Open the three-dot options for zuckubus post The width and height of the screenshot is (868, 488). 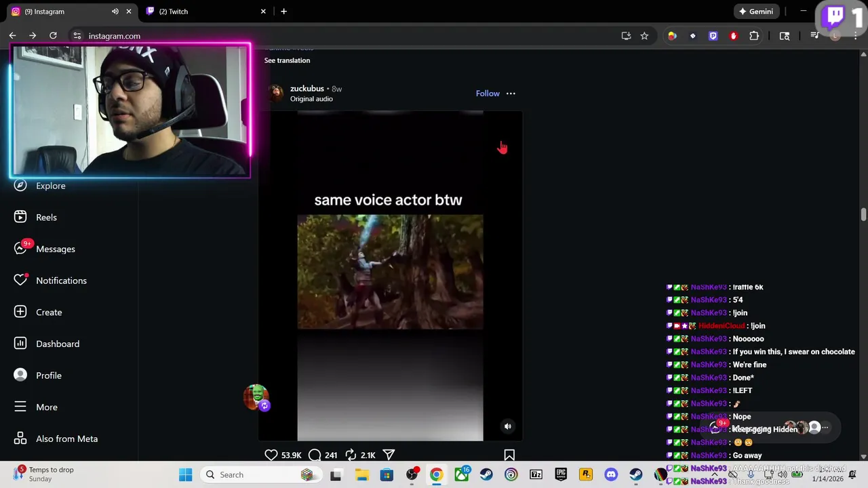(511, 94)
